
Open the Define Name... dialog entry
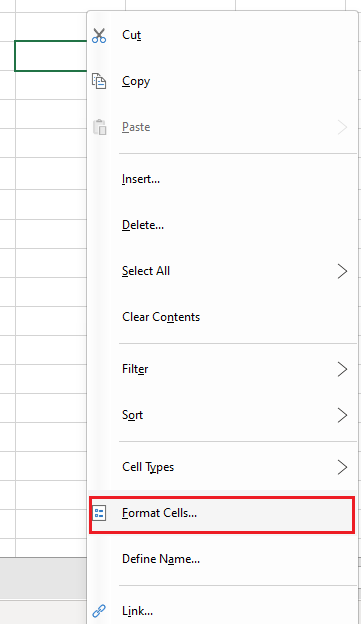(x=222, y=559)
